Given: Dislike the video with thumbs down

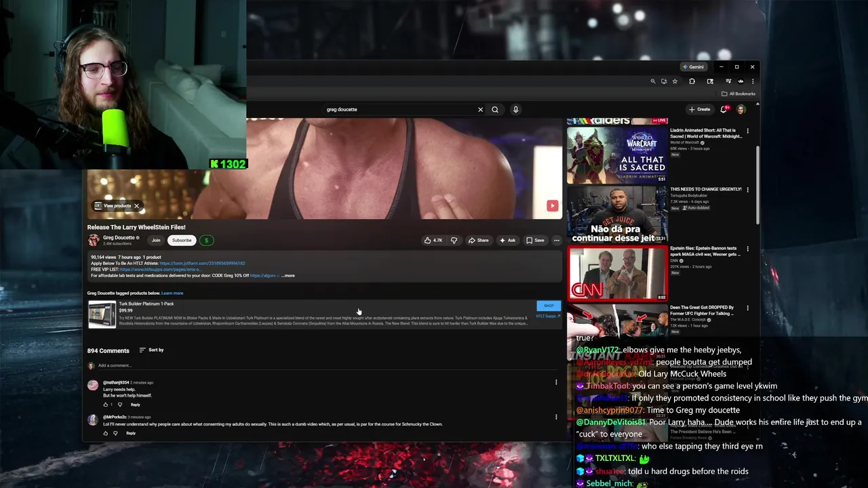Looking at the screenshot, I should click(454, 240).
